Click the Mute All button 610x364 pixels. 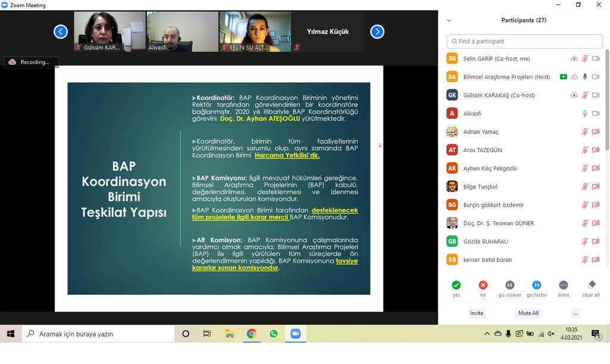[x=528, y=313]
